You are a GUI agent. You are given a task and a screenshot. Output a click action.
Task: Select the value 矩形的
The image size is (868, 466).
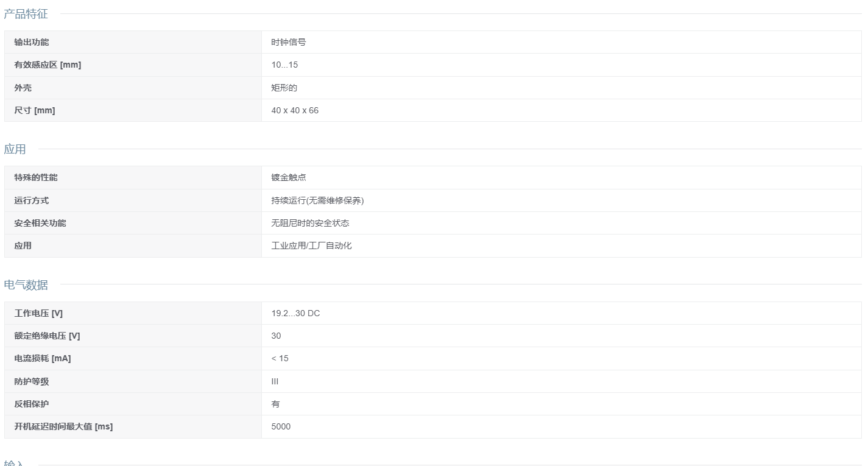click(x=284, y=88)
